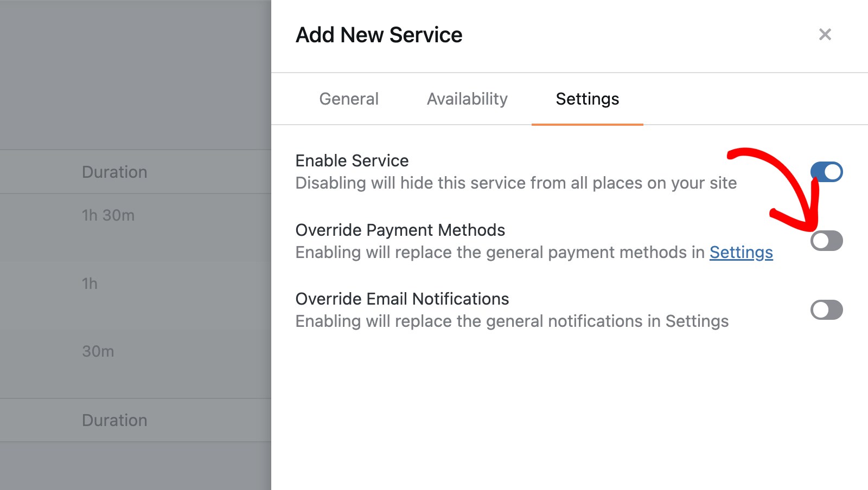The height and width of the screenshot is (490, 868).
Task: Select the Settings tab
Action: point(587,99)
